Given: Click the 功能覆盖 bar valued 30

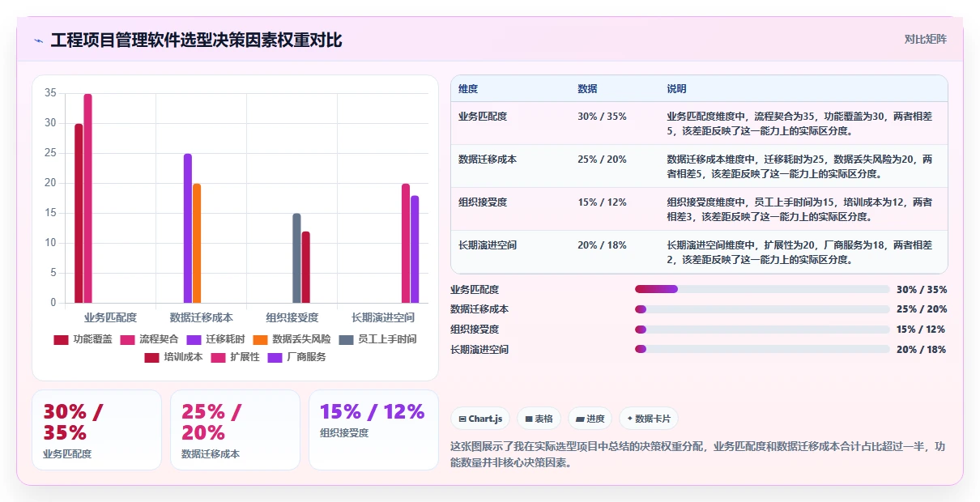Looking at the screenshot, I should 79,214.
